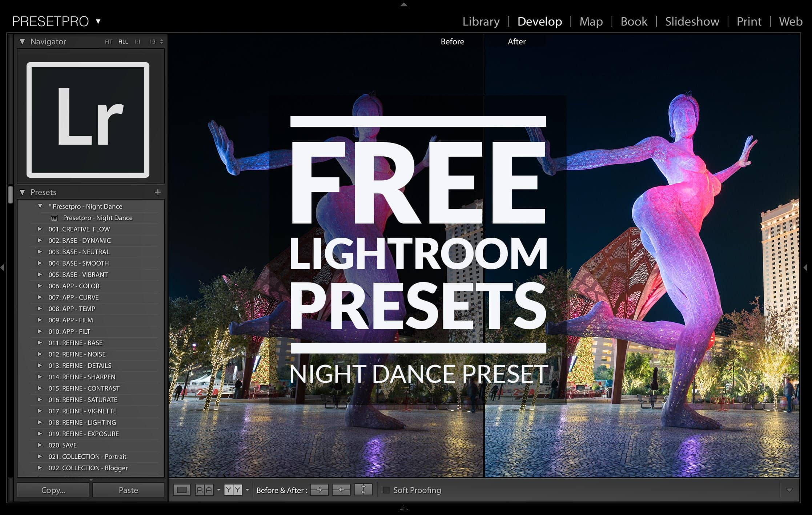Open the Slideshow module
812x515 pixels.
coord(692,21)
